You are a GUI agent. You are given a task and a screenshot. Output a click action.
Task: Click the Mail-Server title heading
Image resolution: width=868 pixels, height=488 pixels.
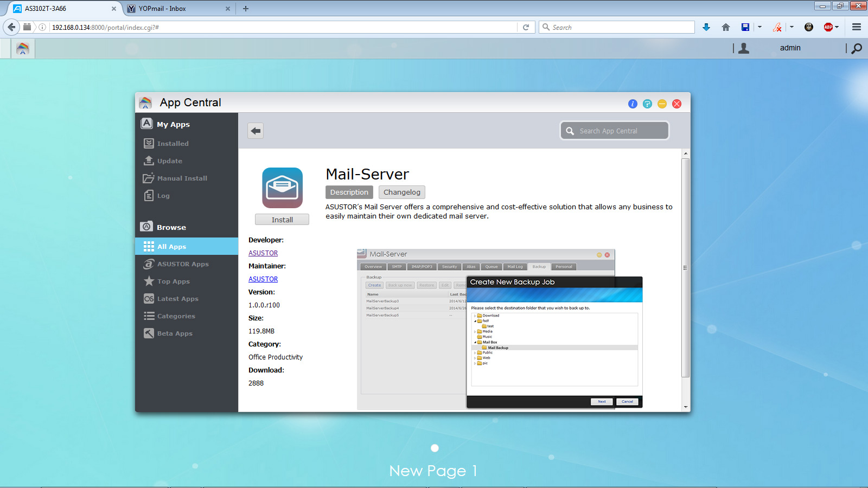click(x=367, y=174)
